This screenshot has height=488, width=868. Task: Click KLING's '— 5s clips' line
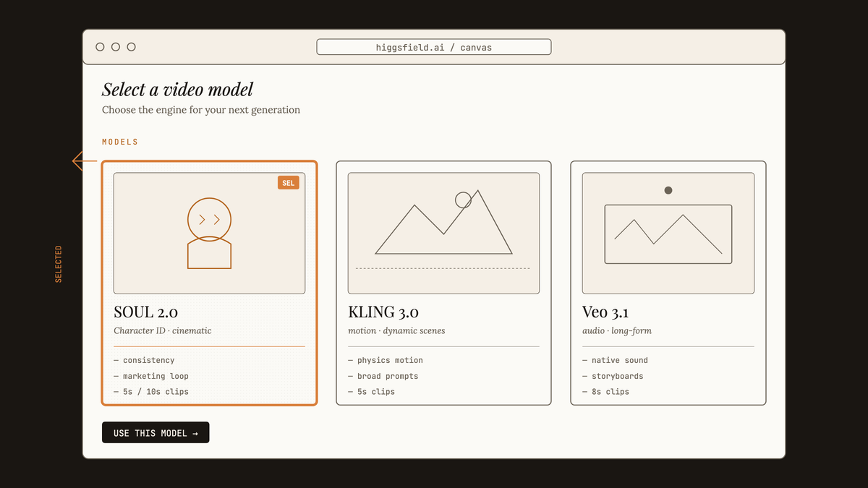372,392
